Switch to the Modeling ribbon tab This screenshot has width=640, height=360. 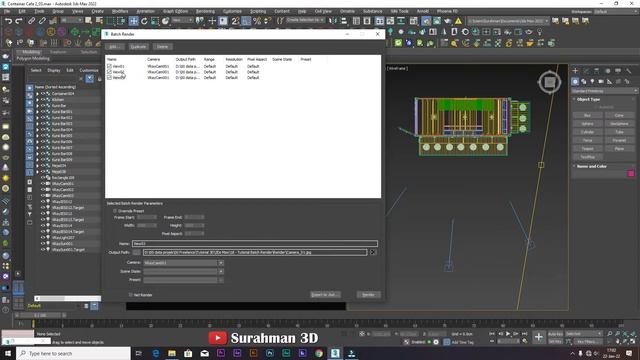[x=31, y=52]
